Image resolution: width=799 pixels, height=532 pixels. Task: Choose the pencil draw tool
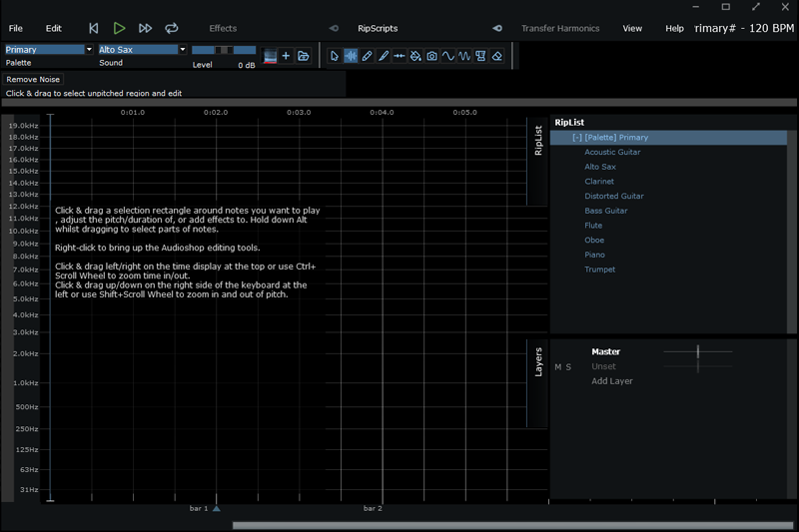point(367,56)
